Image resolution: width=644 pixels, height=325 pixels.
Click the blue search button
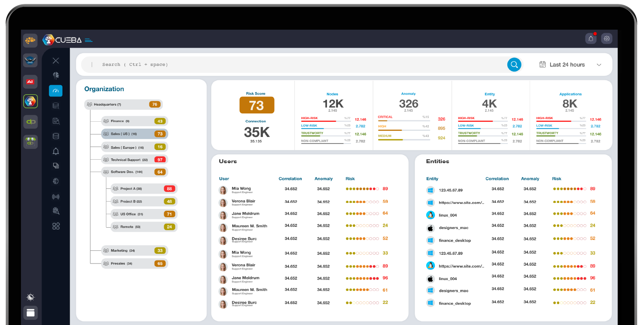tap(514, 64)
